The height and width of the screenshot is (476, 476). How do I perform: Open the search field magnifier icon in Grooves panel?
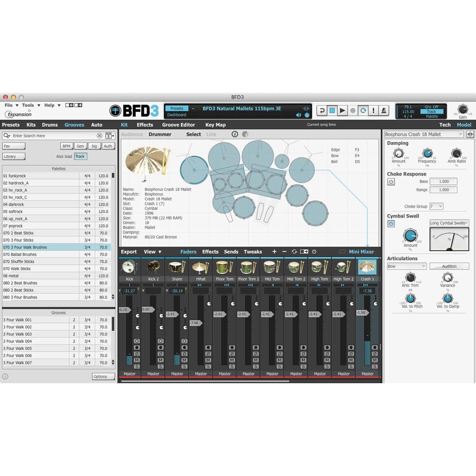tap(6, 136)
